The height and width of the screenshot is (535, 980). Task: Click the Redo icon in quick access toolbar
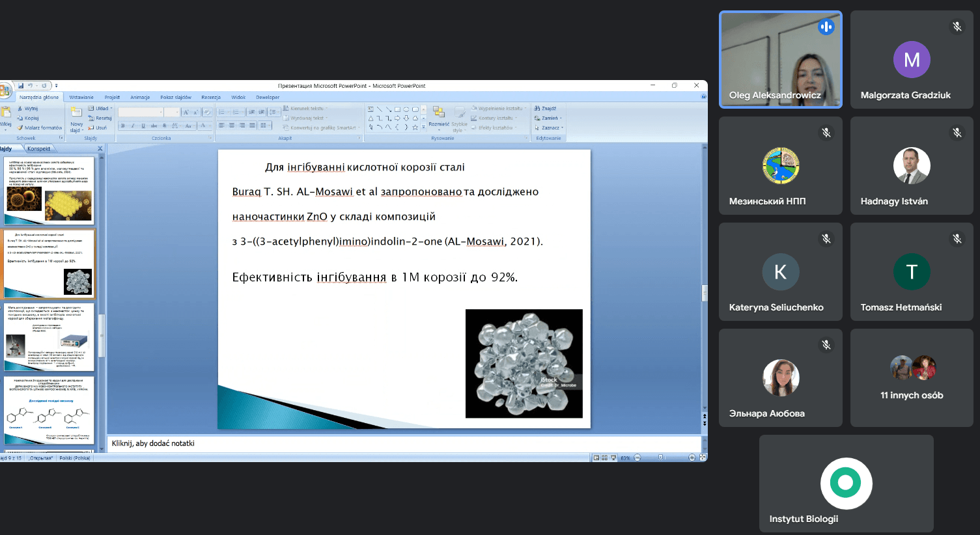pos(44,85)
